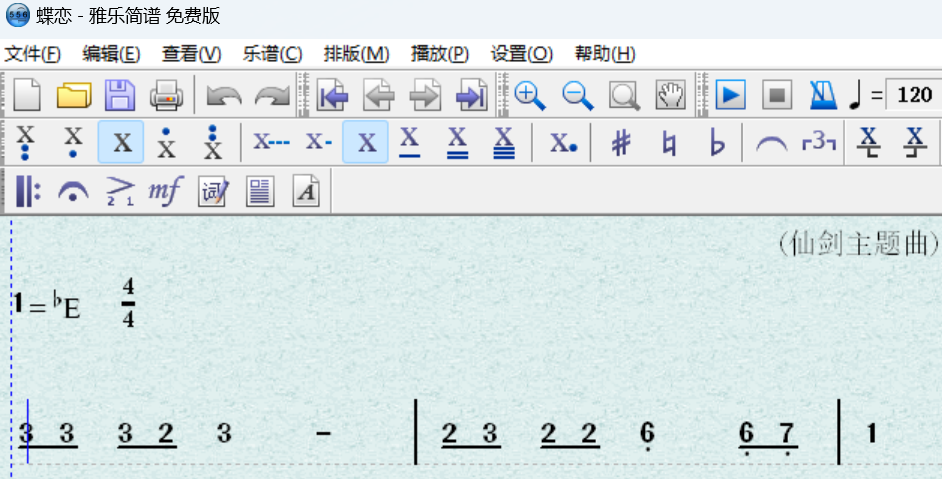Viewport: 942px width, 479px height.
Task: Open the 播放(P) menu
Action: point(440,54)
